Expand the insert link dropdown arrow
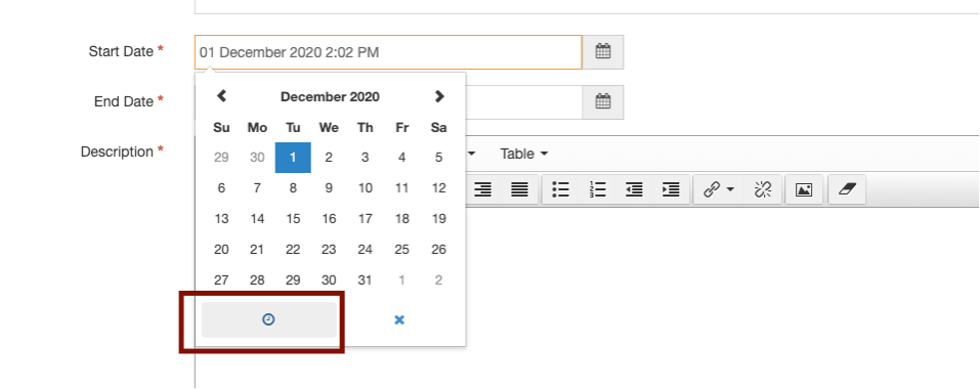 730,189
